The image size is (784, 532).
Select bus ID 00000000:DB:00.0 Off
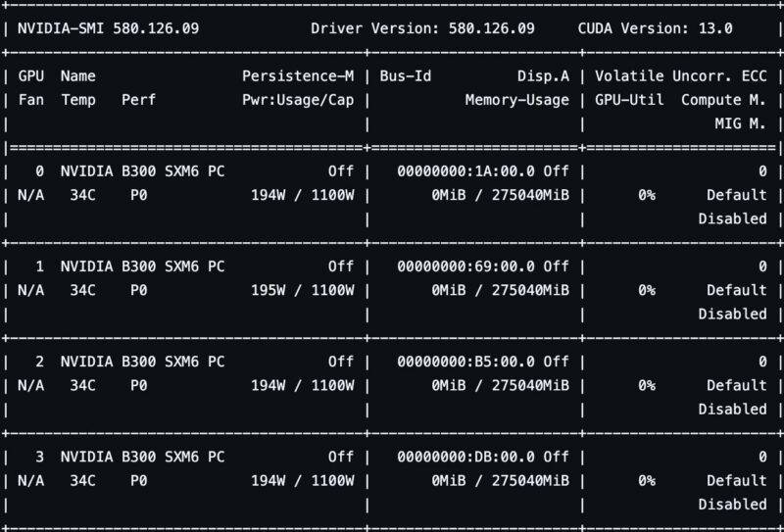(483, 457)
